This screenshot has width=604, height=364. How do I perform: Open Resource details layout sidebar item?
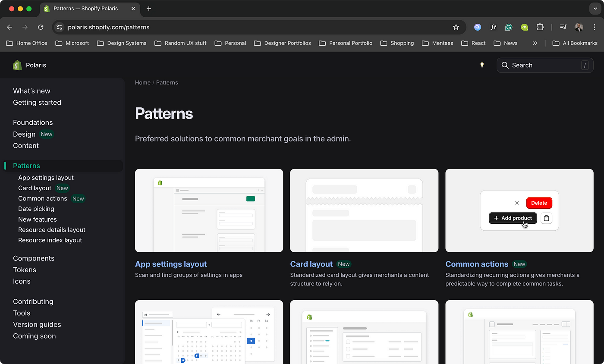(52, 230)
